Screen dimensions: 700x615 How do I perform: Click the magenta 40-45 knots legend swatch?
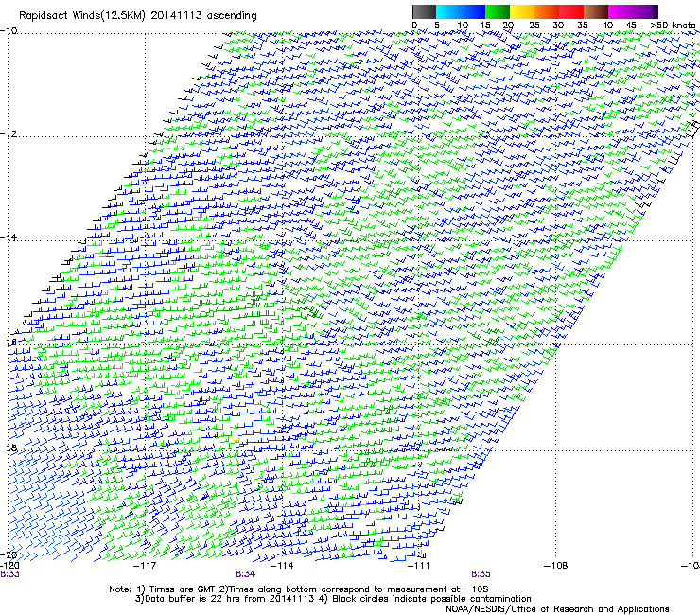pyautogui.click(x=621, y=11)
